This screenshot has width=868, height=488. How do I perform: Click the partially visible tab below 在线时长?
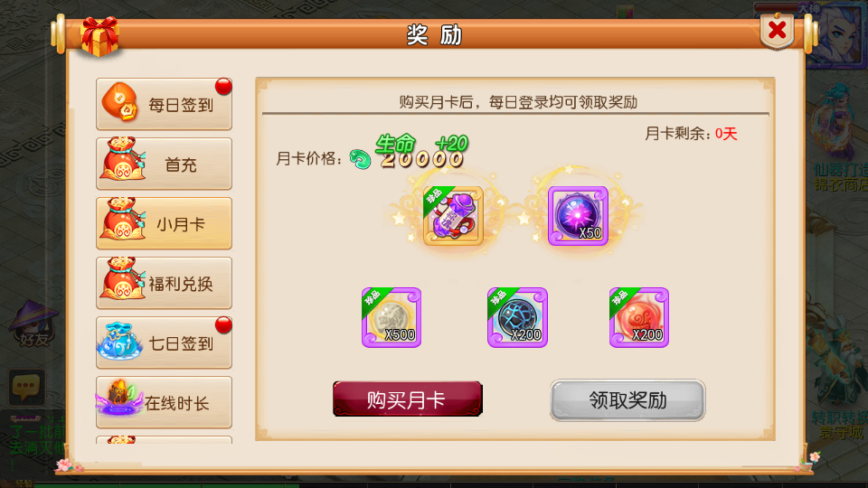tap(164, 440)
